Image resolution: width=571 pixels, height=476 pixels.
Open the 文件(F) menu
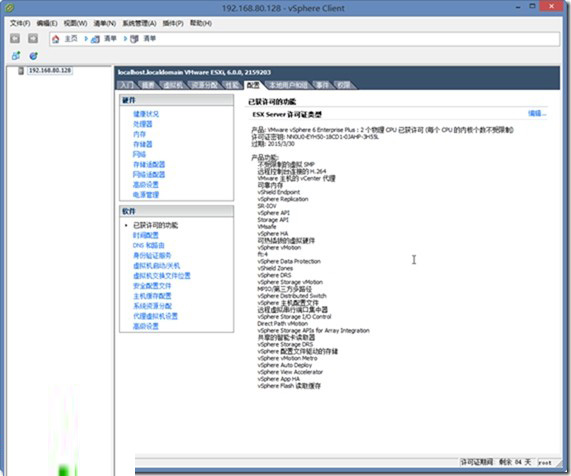(x=20, y=23)
